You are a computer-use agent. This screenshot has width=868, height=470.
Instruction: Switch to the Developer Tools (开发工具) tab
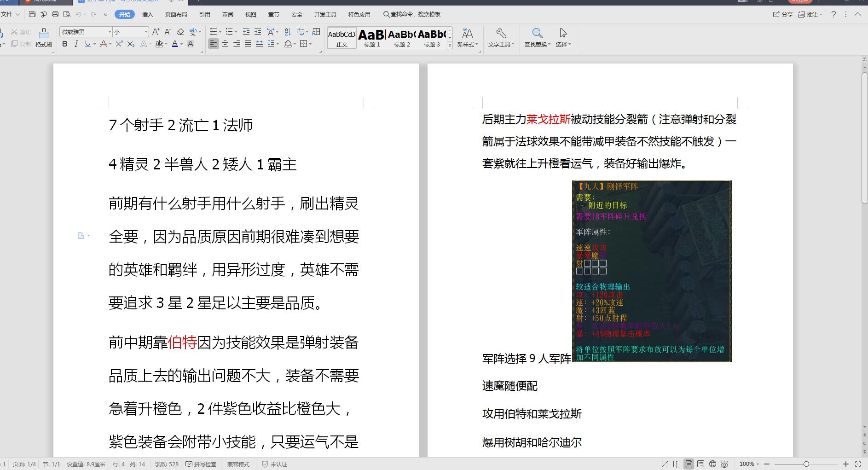click(x=325, y=14)
